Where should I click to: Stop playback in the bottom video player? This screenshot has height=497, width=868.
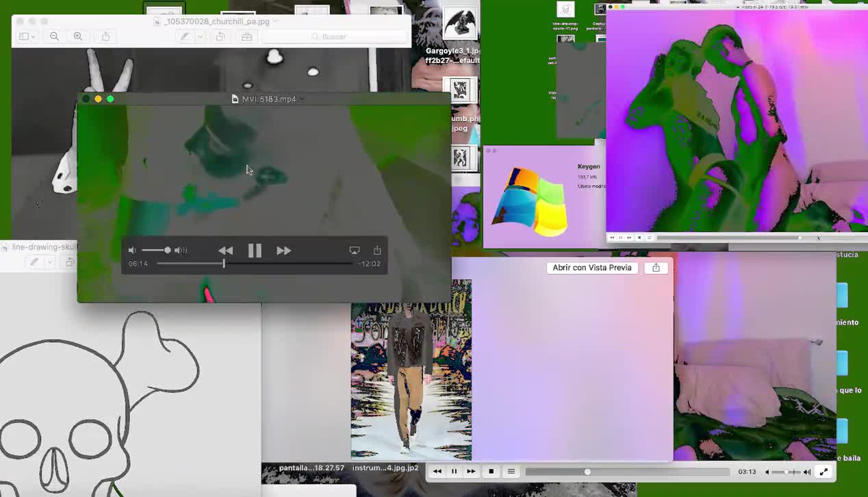point(491,472)
